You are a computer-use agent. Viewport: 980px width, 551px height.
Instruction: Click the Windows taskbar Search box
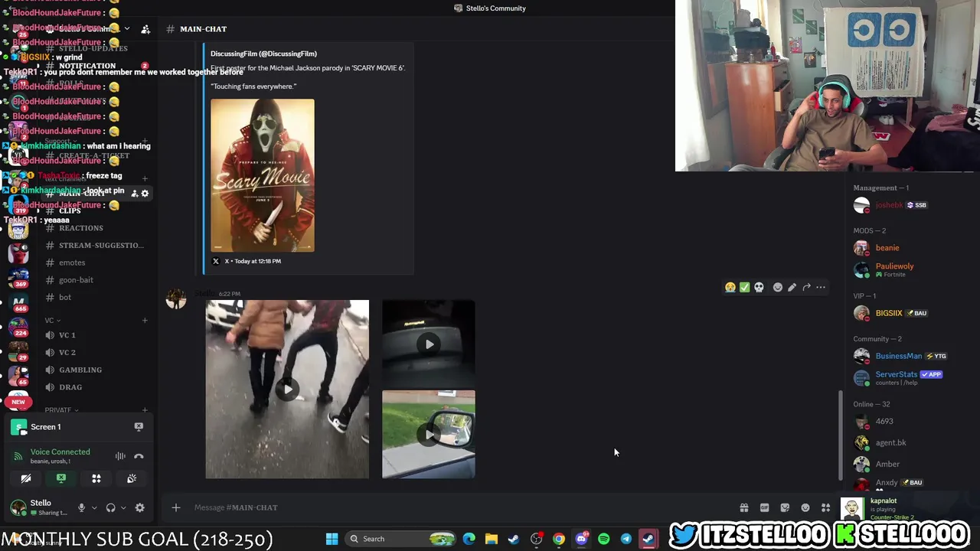click(402, 539)
